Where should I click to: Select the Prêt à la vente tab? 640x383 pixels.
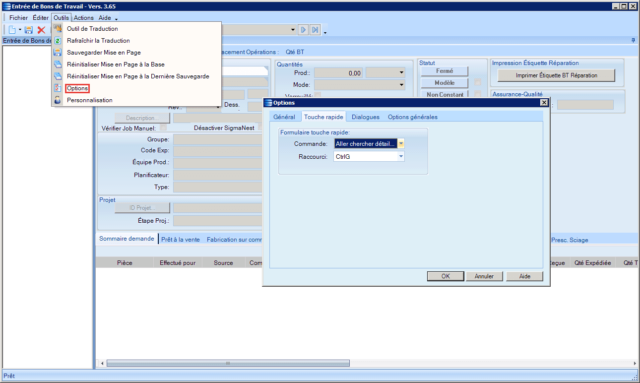click(180, 240)
